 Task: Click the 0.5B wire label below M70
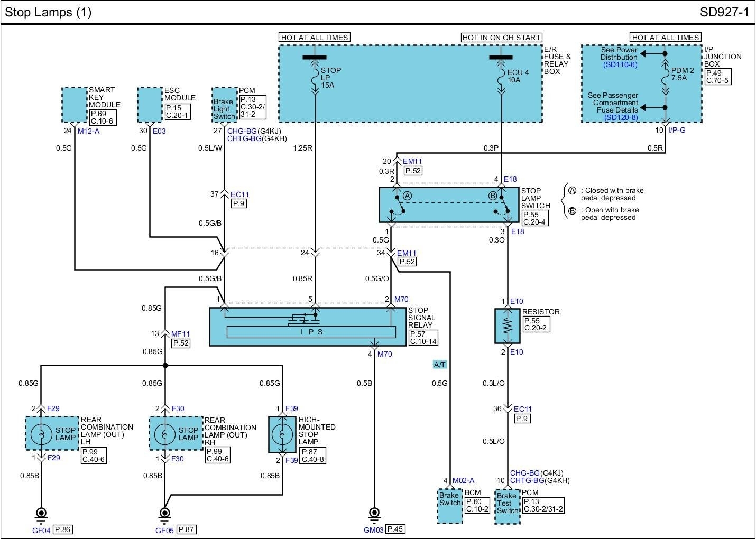point(364,384)
